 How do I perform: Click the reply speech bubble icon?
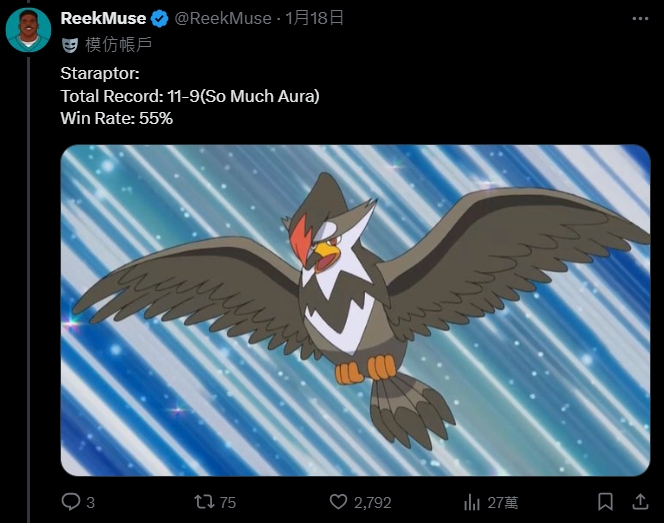(x=71, y=502)
